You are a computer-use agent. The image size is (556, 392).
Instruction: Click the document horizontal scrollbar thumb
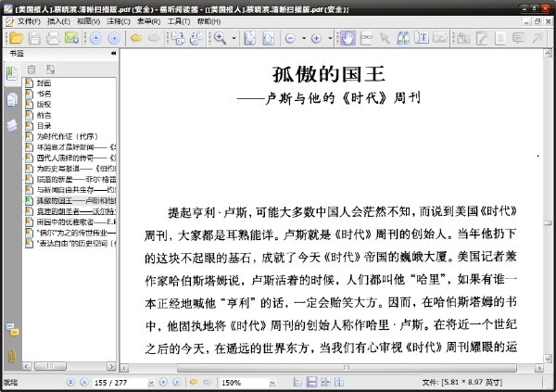347,368
